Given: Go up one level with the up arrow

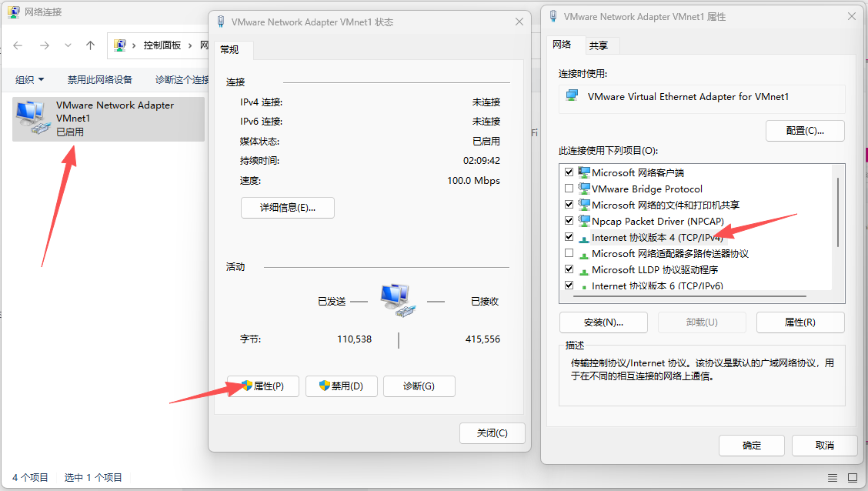Looking at the screenshot, I should [90, 45].
